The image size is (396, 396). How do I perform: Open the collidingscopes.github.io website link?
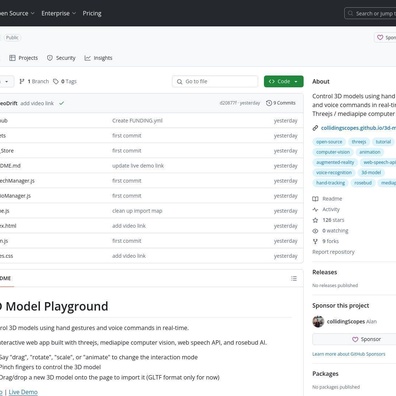tap(358, 128)
